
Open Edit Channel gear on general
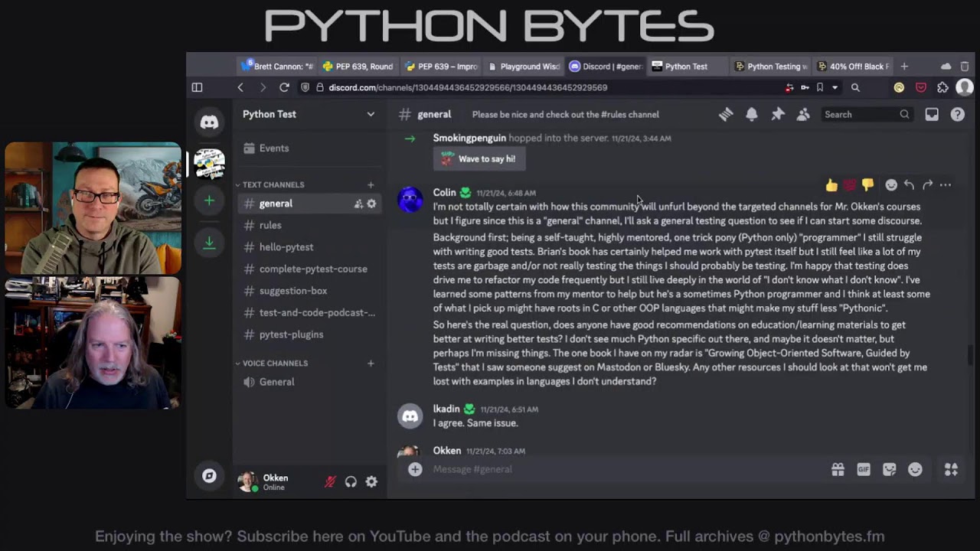pos(372,204)
